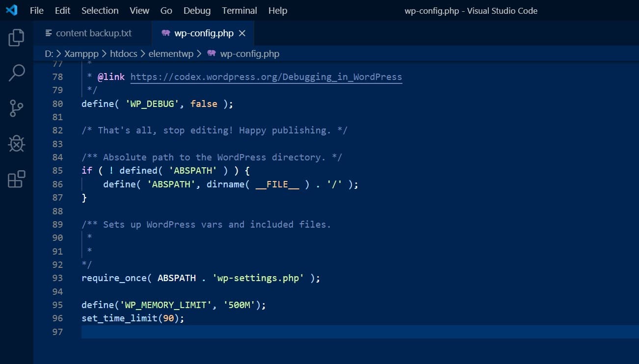Close the wp-config.php tab
The width and height of the screenshot is (639, 364).
(x=242, y=33)
